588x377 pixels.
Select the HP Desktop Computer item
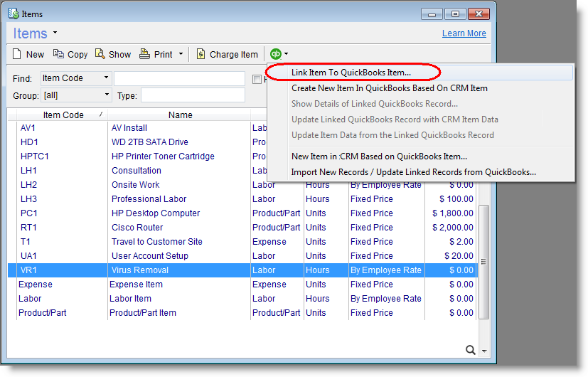coord(156,213)
